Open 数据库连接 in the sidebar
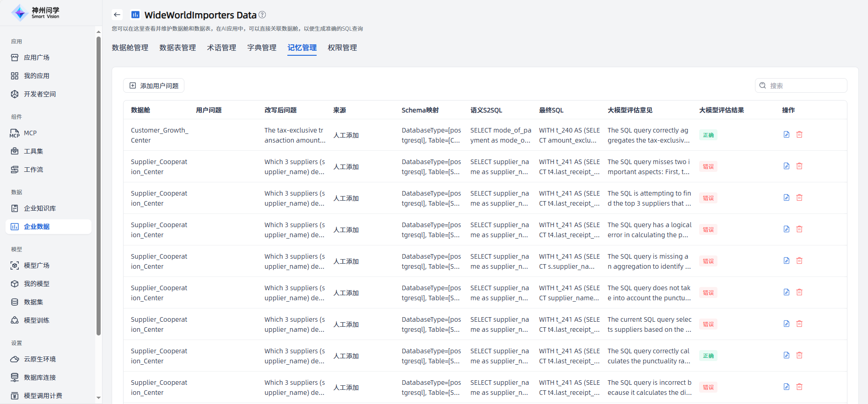868x404 pixels. (x=40, y=377)
